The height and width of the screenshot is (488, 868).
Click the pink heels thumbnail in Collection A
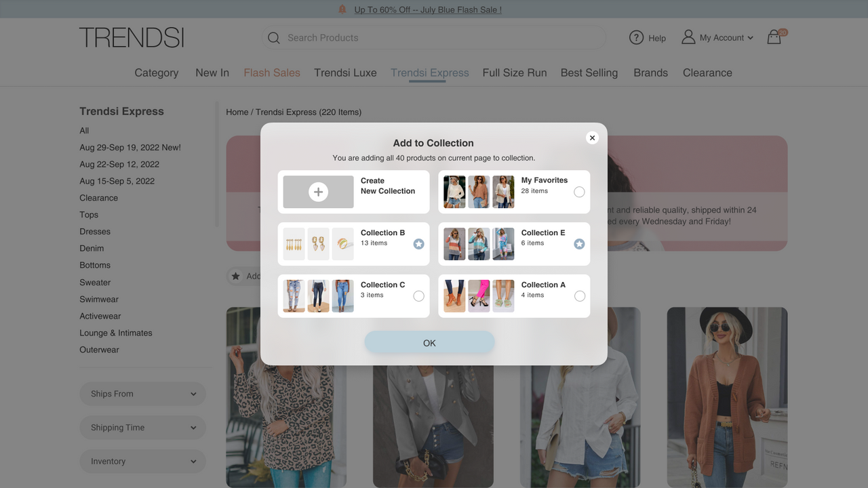click(479, 296)
